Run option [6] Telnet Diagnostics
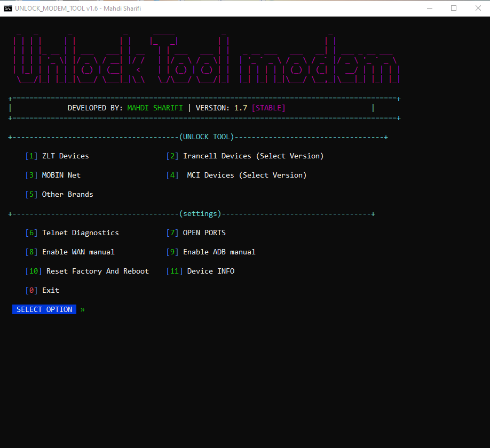Viewport: 490px width, 448px height. pos(72,233)
